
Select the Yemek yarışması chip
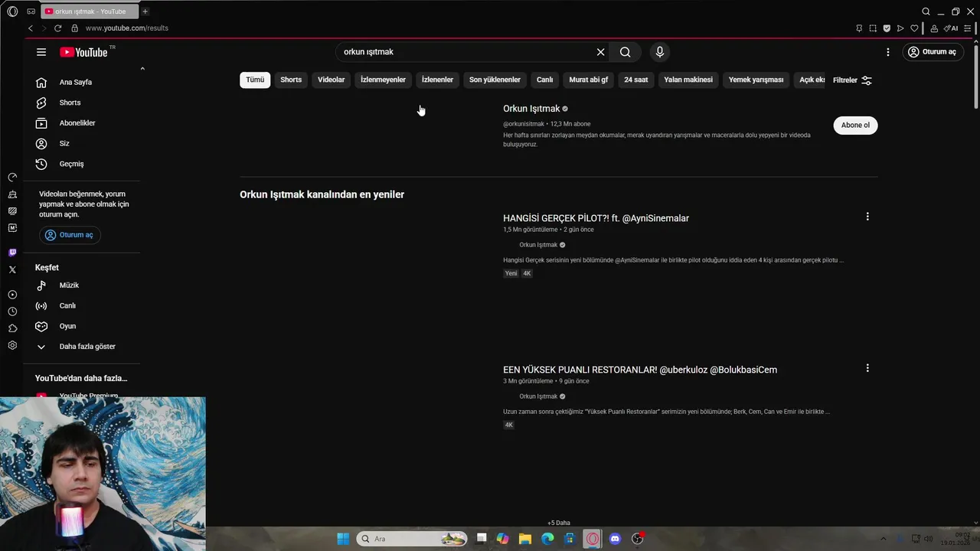756,80
